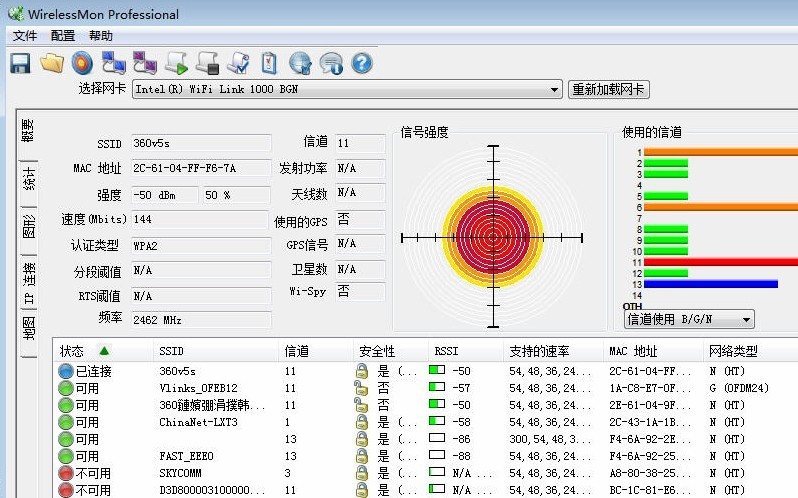Click the SSID field showing 360v5s
This screenshot has height=498, width=798.
pyautogui.click(x=201, y=143)
